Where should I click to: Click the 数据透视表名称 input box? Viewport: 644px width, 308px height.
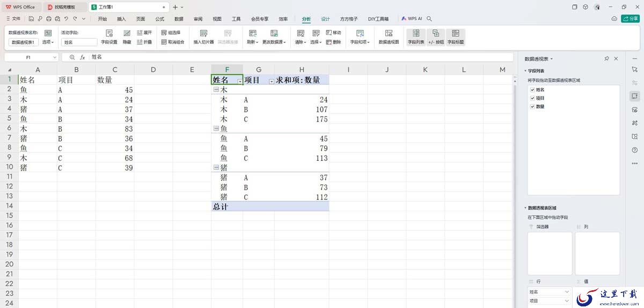click(24, 42)
